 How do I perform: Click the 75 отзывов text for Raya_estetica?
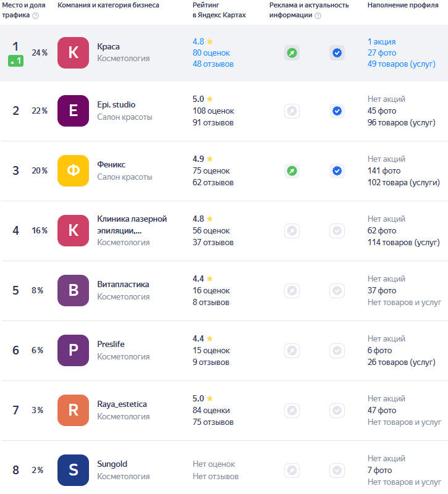[x=213, y=422]
